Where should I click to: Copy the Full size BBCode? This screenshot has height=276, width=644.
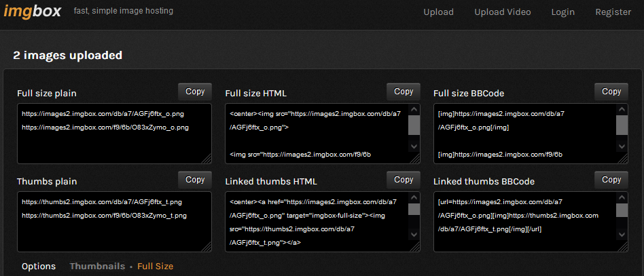[x=611, y=92]
